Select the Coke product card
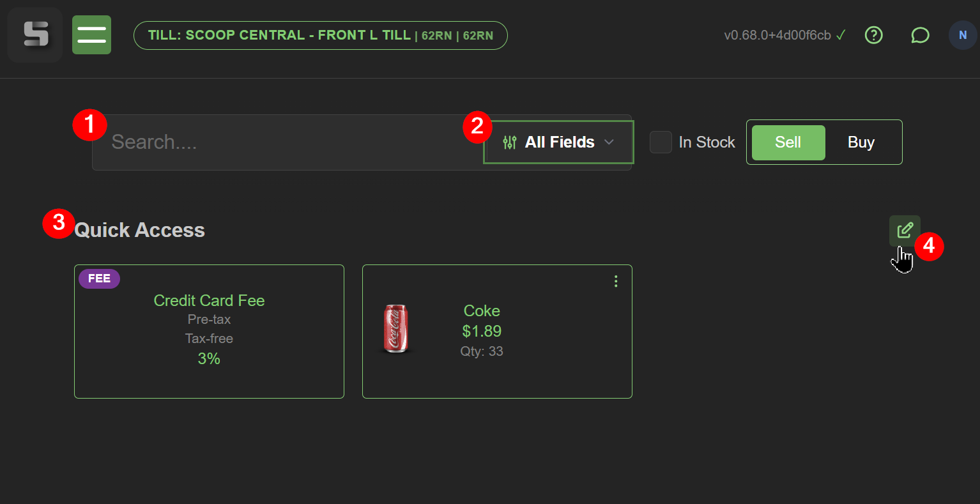Viewport: 980px width, 504px height. point(497,332)
